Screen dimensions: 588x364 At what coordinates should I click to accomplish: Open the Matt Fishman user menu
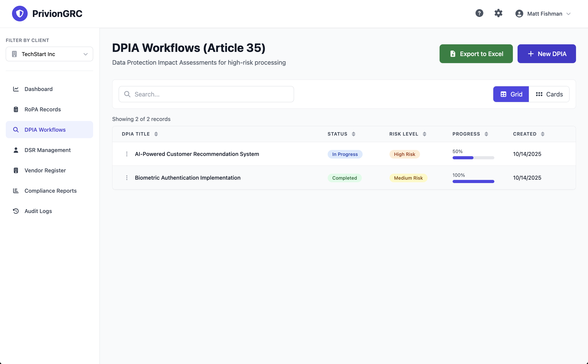pyautogui.click(x=543, y=14)
